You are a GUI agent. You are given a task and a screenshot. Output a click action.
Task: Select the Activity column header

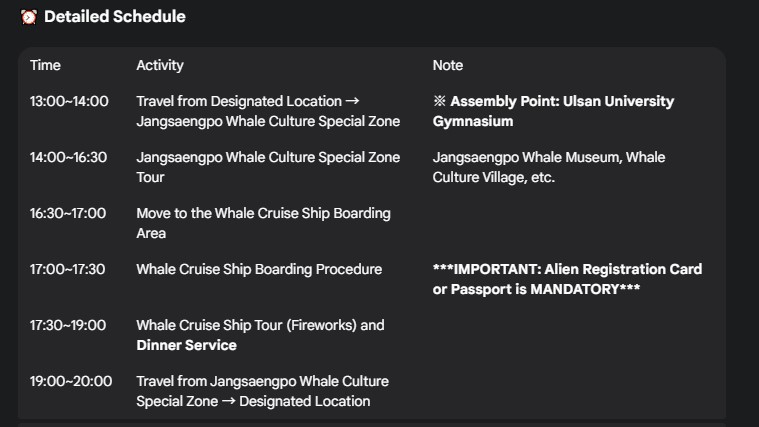[x=160, y=65]
